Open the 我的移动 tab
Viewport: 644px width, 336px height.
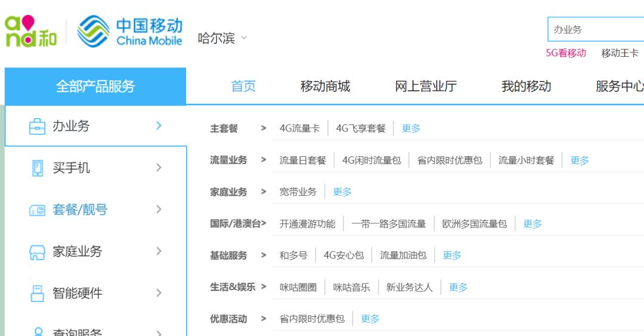[x=526, y=87]
